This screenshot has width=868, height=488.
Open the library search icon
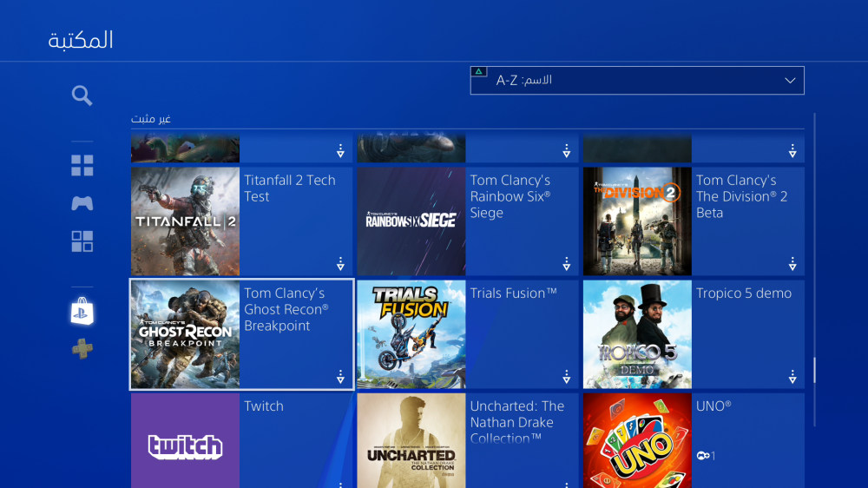coord(82,96)
